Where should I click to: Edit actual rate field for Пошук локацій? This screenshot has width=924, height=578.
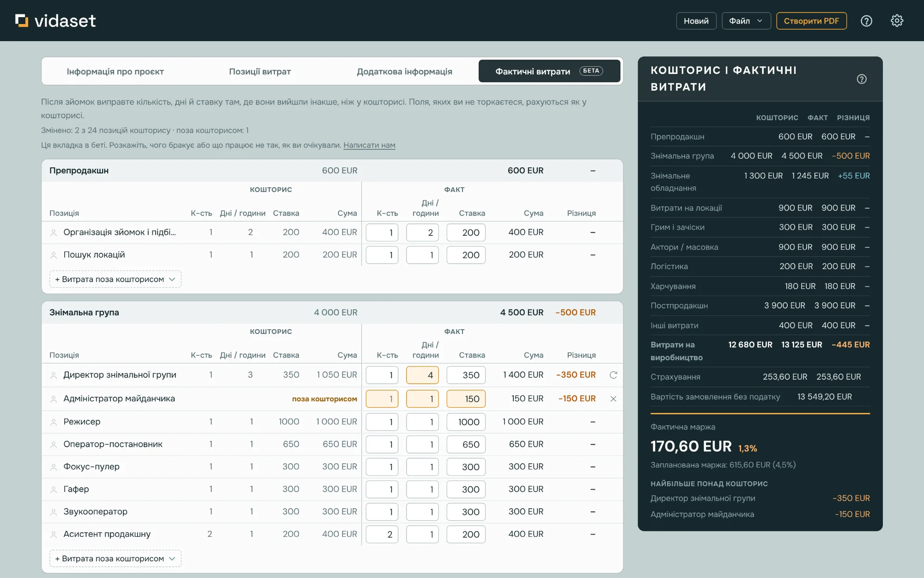[x=466, y=255]
